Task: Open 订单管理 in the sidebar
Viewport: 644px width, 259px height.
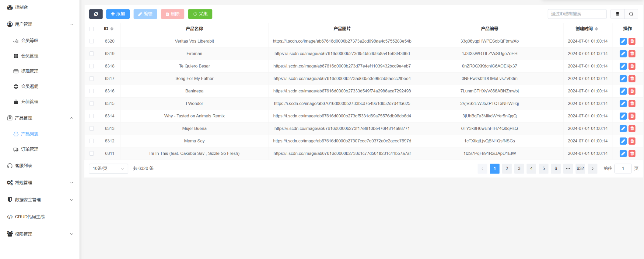Action: tap(30, 149)
